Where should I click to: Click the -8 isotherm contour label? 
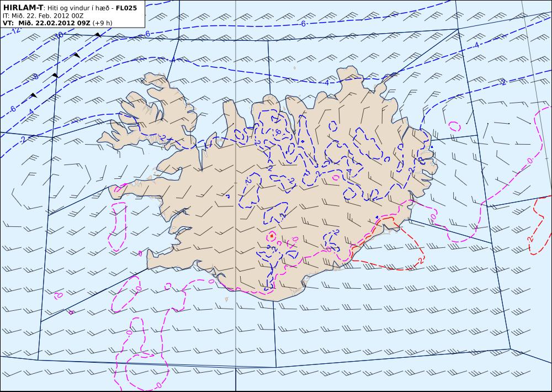pos(34,77)
